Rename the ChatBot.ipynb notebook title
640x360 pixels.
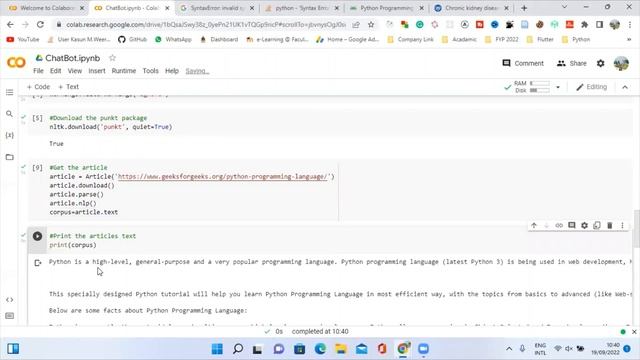73,58
